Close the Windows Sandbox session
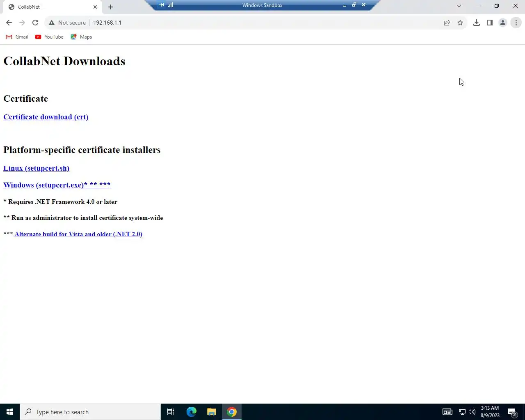 [x=363, y=5]
